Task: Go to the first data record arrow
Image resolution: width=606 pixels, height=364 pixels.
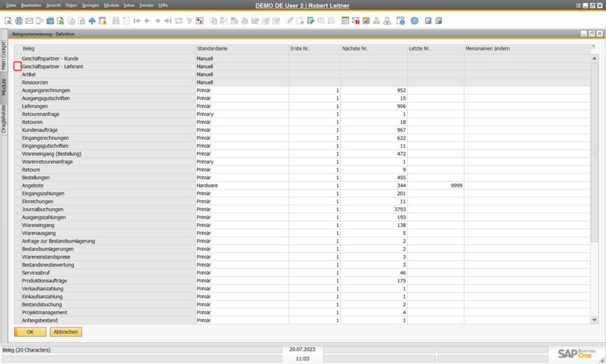Action: [x=137, y=21]
